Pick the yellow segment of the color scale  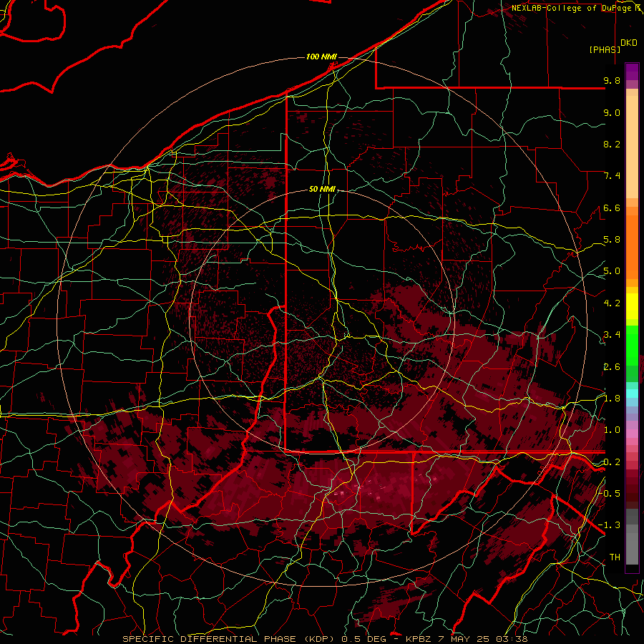click(632, 306)
